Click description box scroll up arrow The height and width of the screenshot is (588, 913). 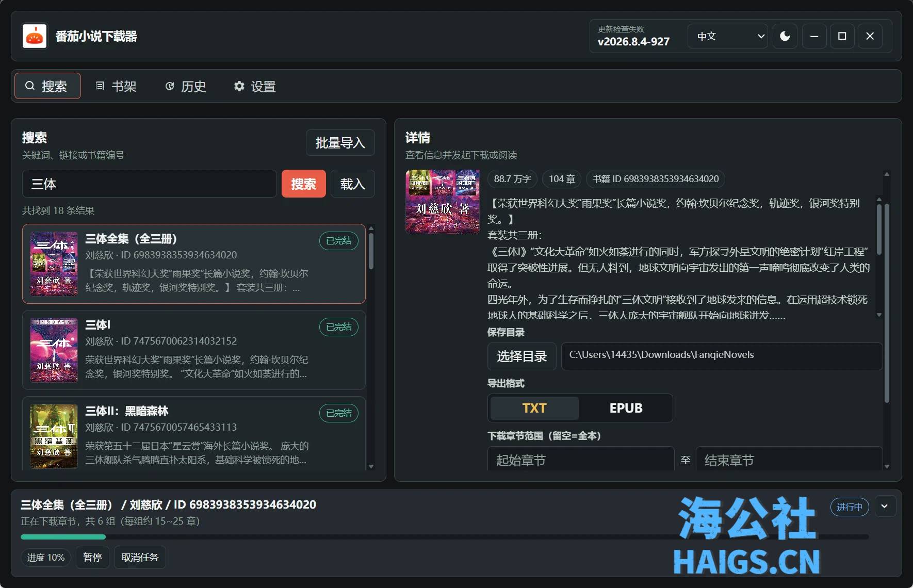coord(879,199)
